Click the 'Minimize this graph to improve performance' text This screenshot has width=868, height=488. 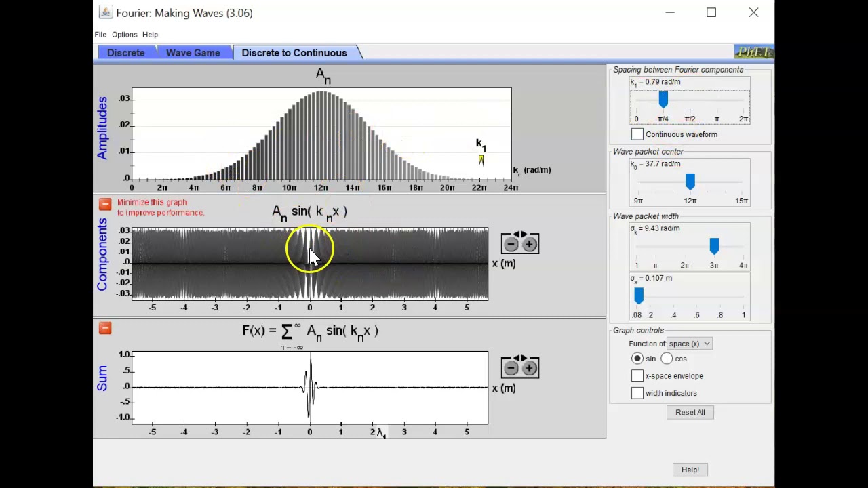[x=160, y=207]
